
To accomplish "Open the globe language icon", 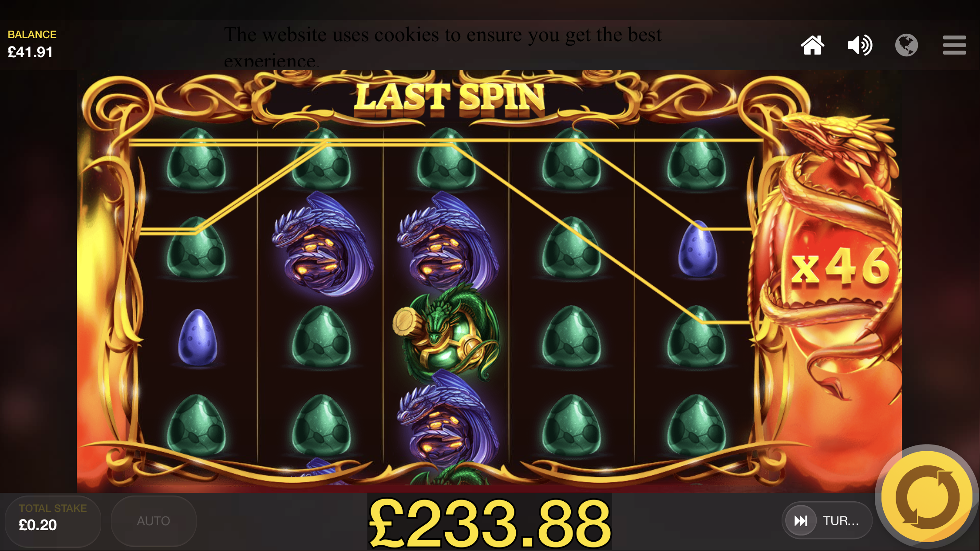I will (906, 45).
